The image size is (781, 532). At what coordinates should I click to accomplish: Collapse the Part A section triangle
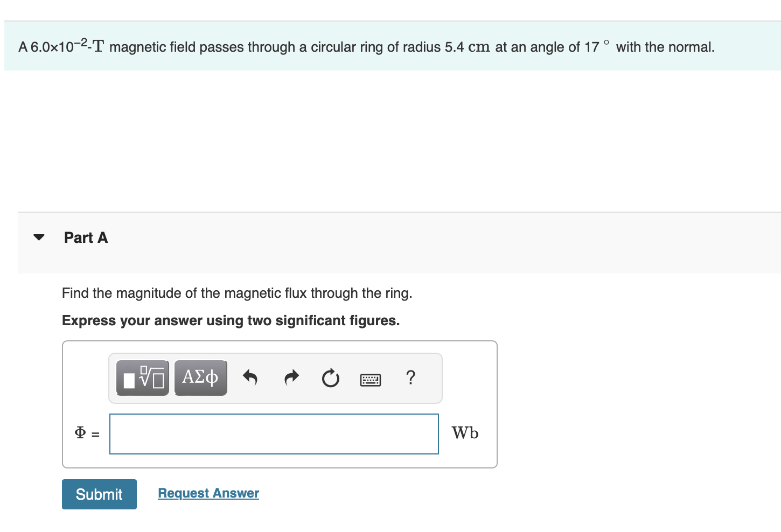click(38, 237)
